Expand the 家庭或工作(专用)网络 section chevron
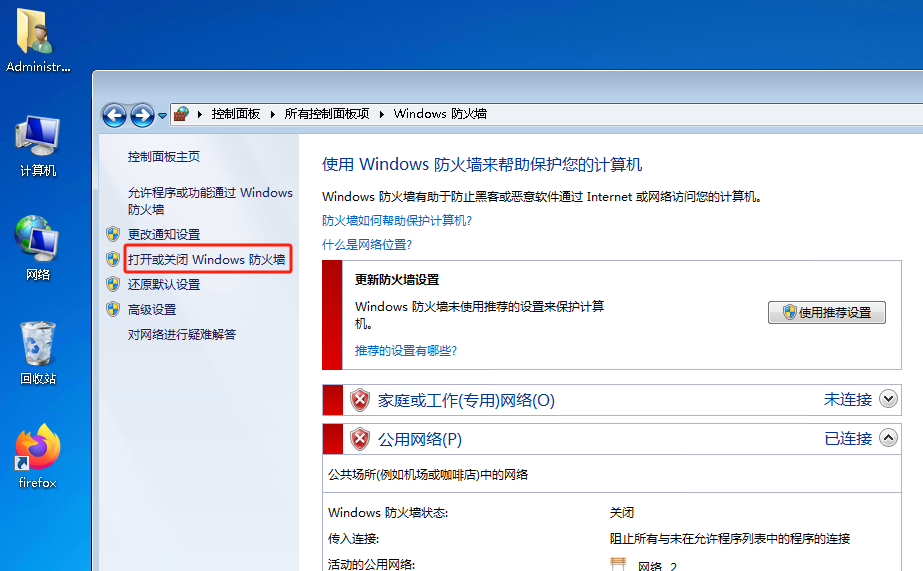 (x=889, y=400)
